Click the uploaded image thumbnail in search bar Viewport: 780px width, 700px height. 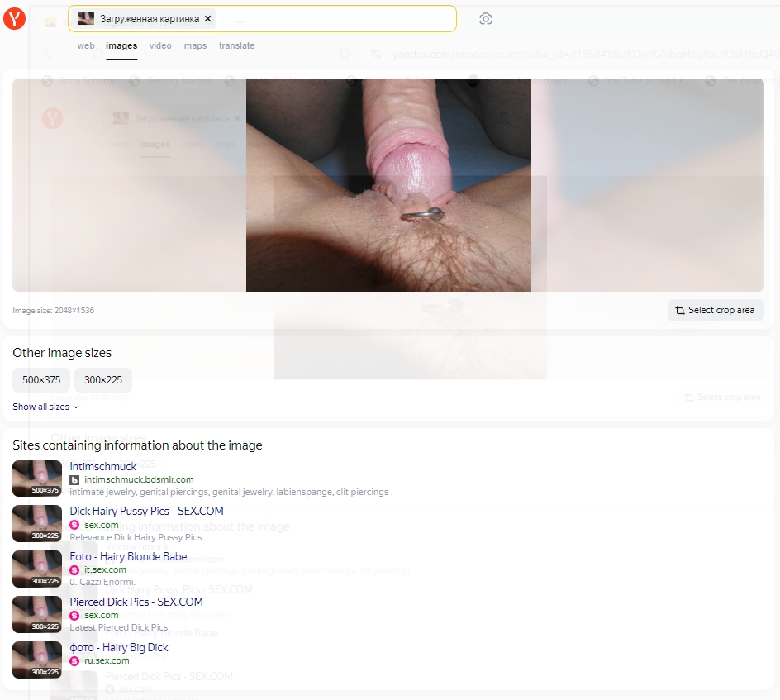[x=86, y=19]
